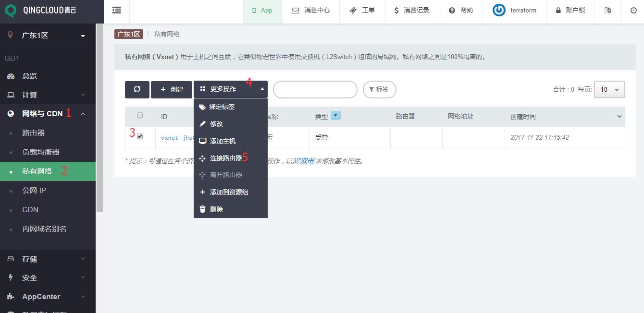Choose 删除 in the dropdown menu
Viewport: 644px width, 313px height.
point(216,209)
